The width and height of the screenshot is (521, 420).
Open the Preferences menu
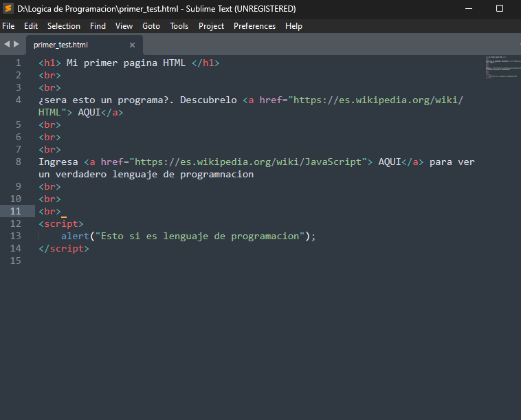pos(254,26)
